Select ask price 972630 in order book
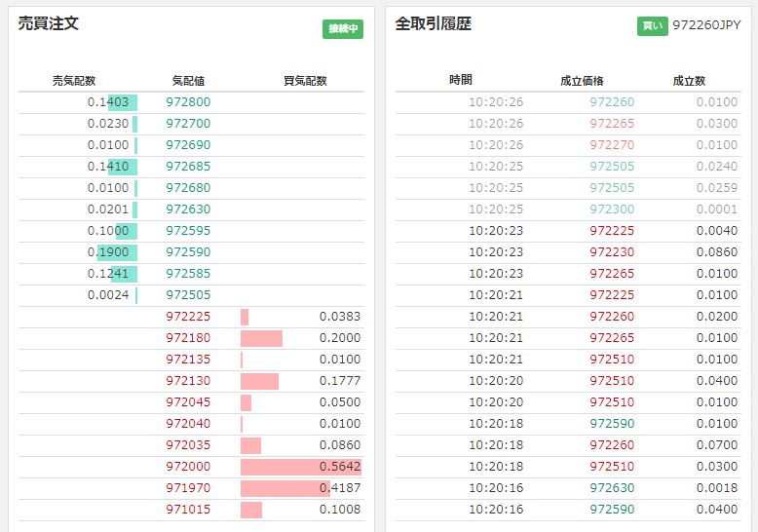The image size is (758, 532). coord(188,209)
